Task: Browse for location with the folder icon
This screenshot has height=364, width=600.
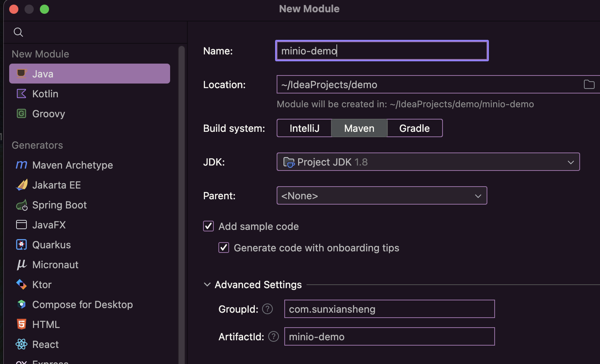Action: tap(589, 84)
